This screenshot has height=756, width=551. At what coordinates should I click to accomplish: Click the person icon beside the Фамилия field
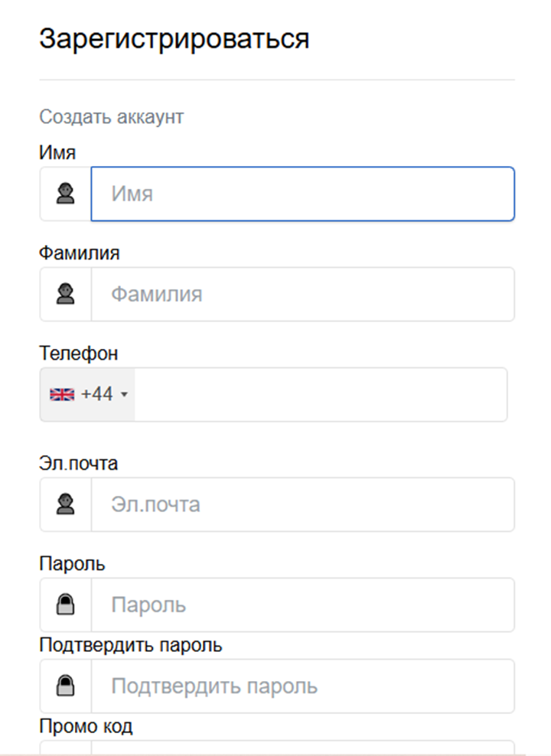point(65,294)
